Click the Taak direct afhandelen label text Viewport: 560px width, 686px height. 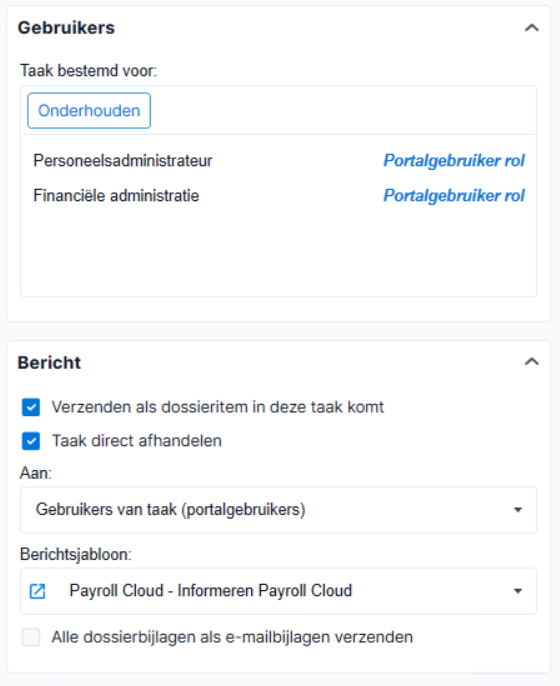click(137, 441)
